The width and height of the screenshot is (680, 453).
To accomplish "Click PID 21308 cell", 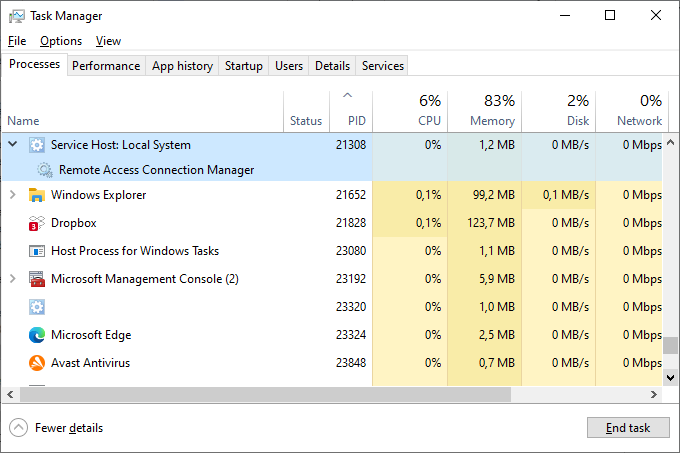I will click(351, 145).
